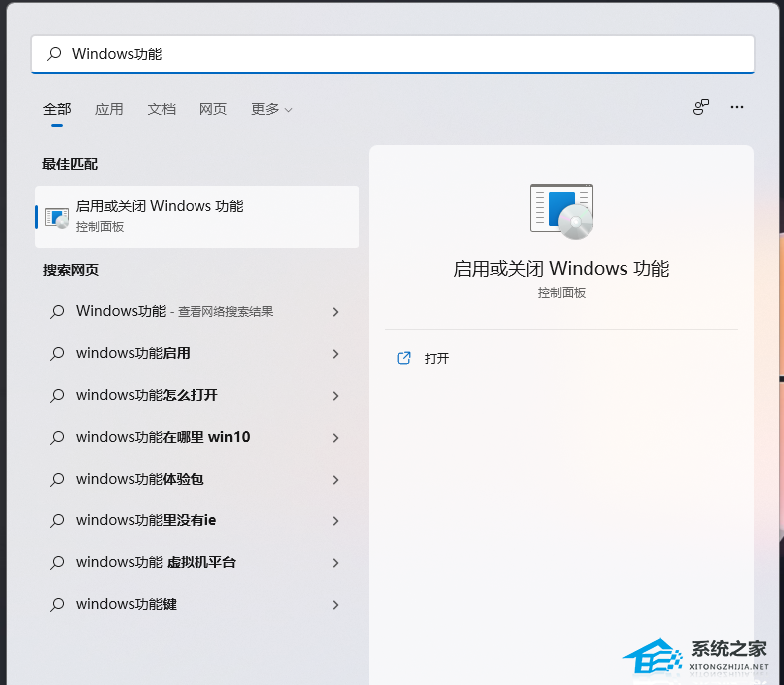The image size is (784, 685).
Task: Open the three-dots options menu
Action: [x=737, y=107]
